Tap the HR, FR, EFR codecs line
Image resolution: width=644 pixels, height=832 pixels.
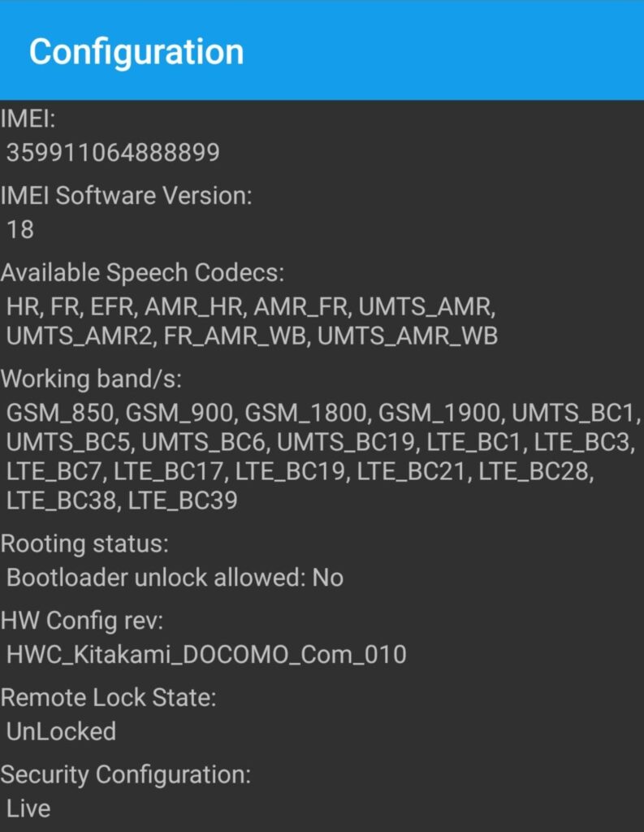251,306
